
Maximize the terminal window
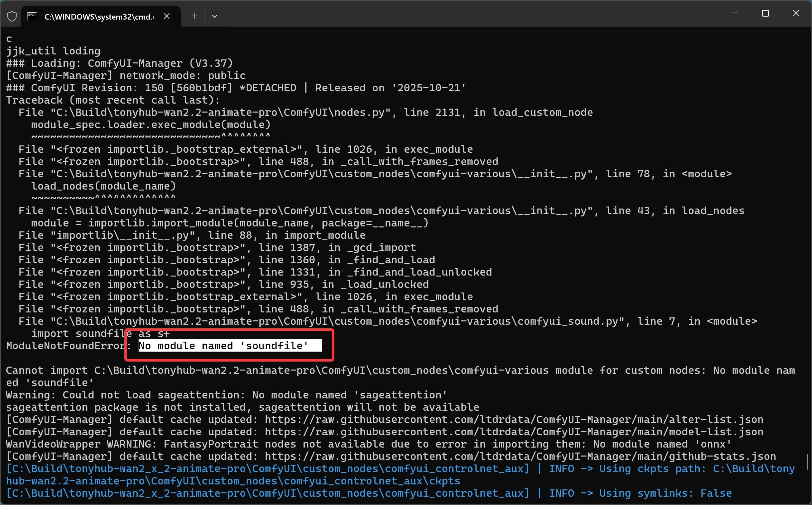[x=765, y=13]
